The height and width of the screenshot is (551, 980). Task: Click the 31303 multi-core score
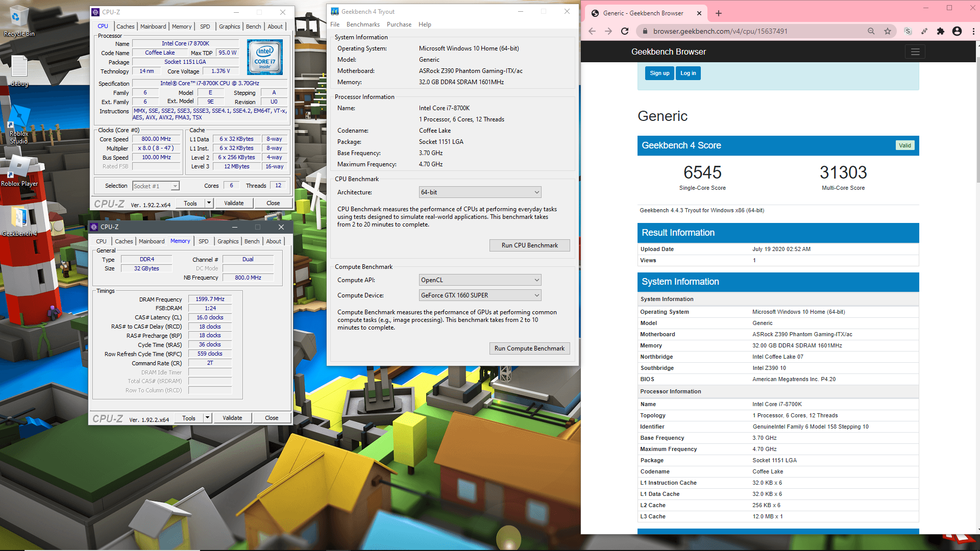click(843, 172)
